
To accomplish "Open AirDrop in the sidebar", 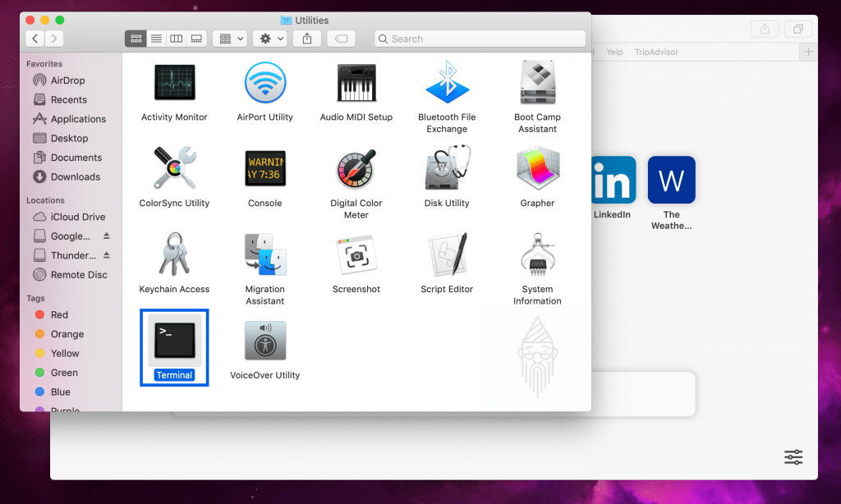I will tap(69, 80).
